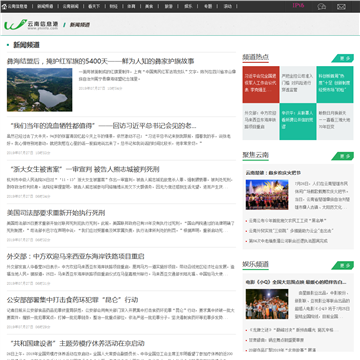Open 更多 button beside 娱乐频道
This screenshot has height=360, width=360.
click(x=343, y=265)
